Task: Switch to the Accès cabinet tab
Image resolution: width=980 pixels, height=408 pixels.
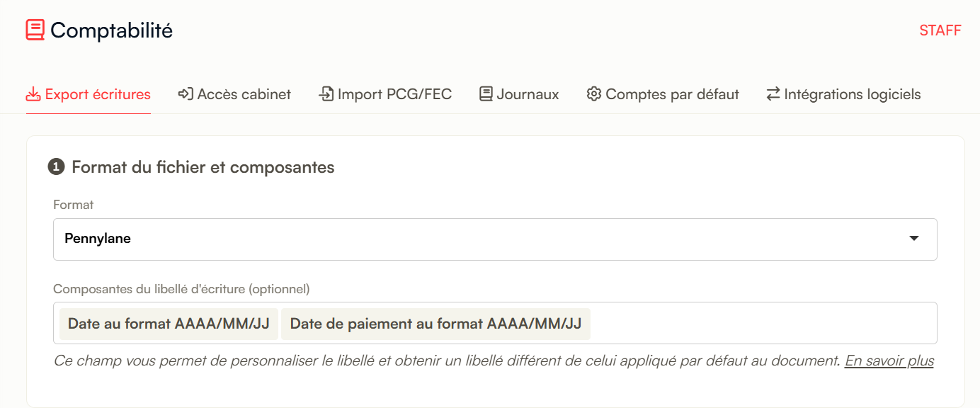Action: pyautogui.click(x=234, y=94)
